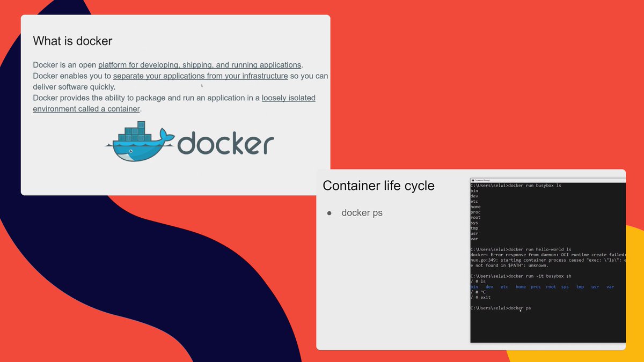This screenshot has height=362, width=644.
Task: Click white 'usr' line in busybox listing
Action: click(x=474, y=233)
